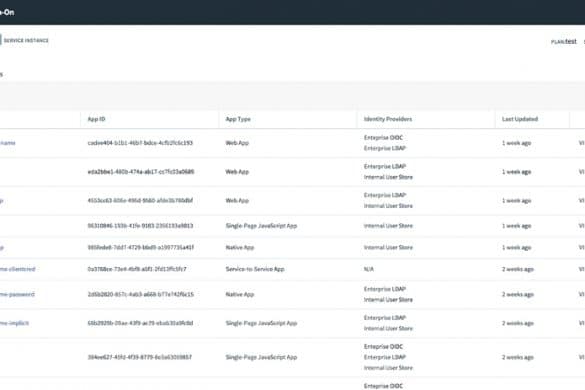The image size is (585, 390).
Task: Click '2 weeks ago' in the Service-to-Service row
Action: point(517,269)
